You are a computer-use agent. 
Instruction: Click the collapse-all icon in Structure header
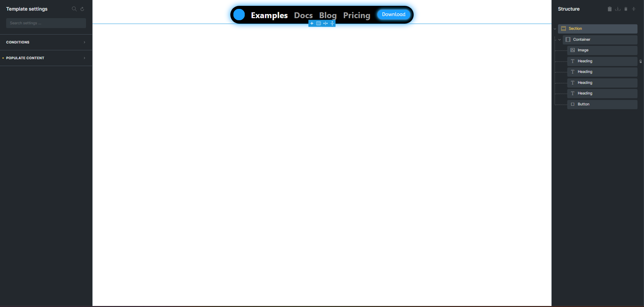click(634, 9)
